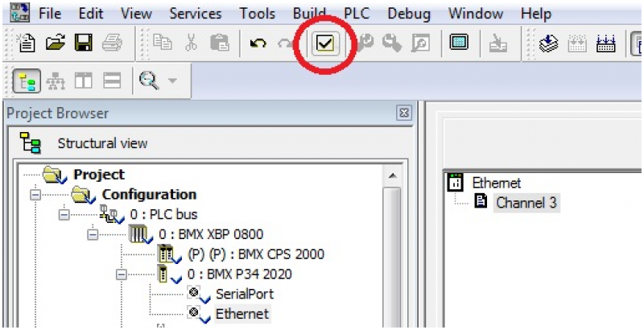Switch to the hierarchy view icon
The height and width of the screenshot is (330, 644).
pos(56,81)
